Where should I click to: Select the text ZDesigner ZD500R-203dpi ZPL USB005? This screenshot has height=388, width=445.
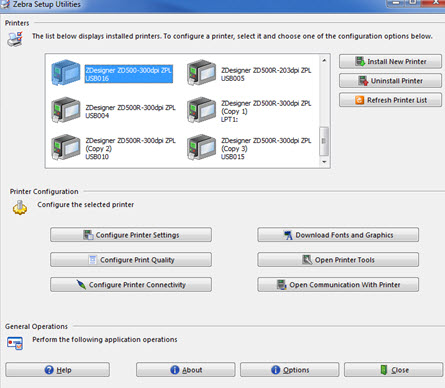266,74
